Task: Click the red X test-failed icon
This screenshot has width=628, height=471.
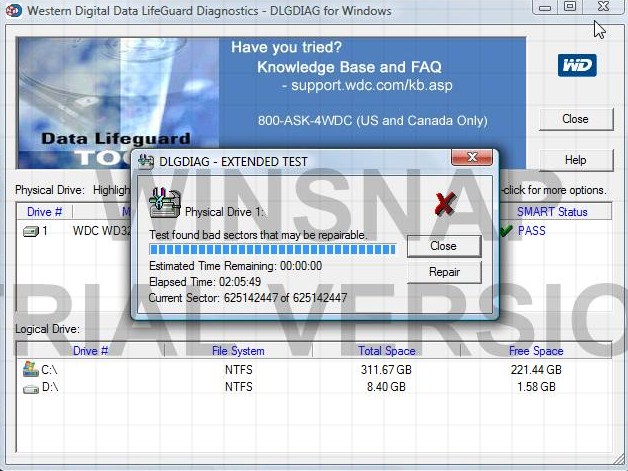Action: tap(445, 203)
